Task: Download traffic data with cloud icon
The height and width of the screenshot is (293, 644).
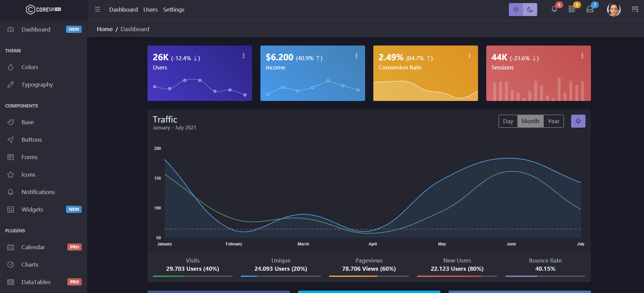Action: click(578, 121)
